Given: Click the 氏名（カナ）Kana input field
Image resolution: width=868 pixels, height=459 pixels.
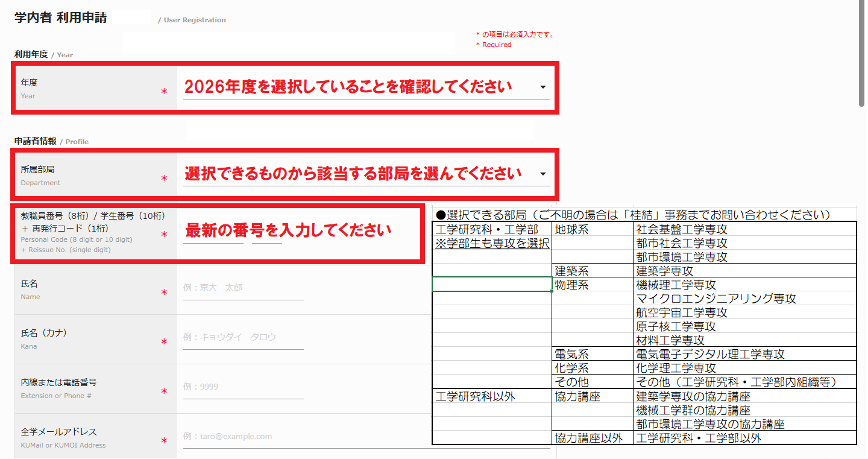Looking at the screenshot, I should (243, 338).
